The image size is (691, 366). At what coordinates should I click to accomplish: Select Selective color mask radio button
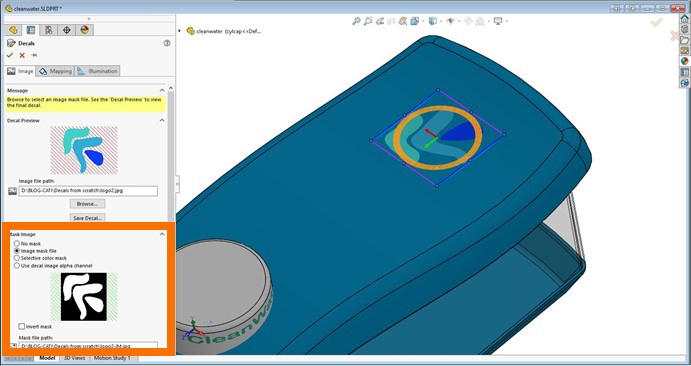(17, 258)
